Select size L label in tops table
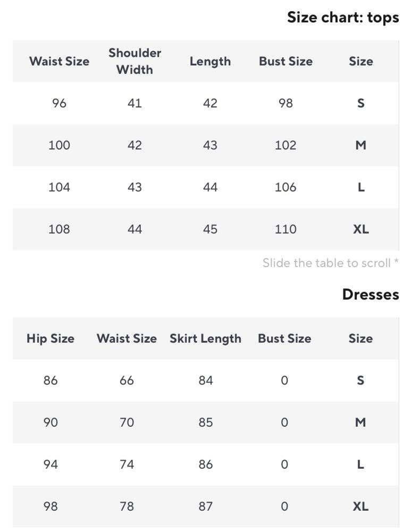The height and width of the screenshot is (532, 412). [x=360, y=187]
